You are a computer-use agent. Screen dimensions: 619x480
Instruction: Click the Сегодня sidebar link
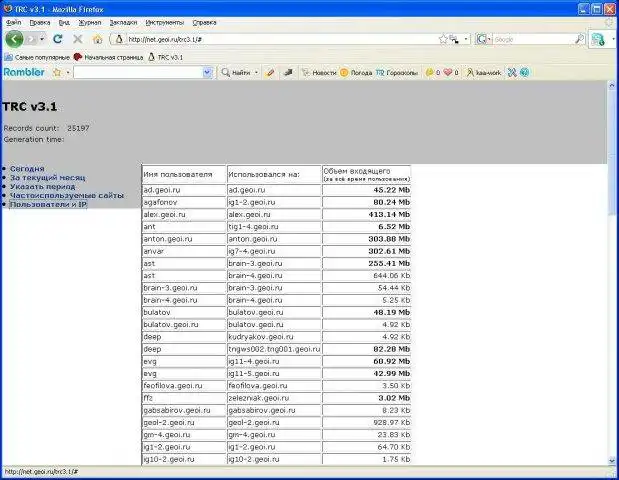[x=27, y=169]
